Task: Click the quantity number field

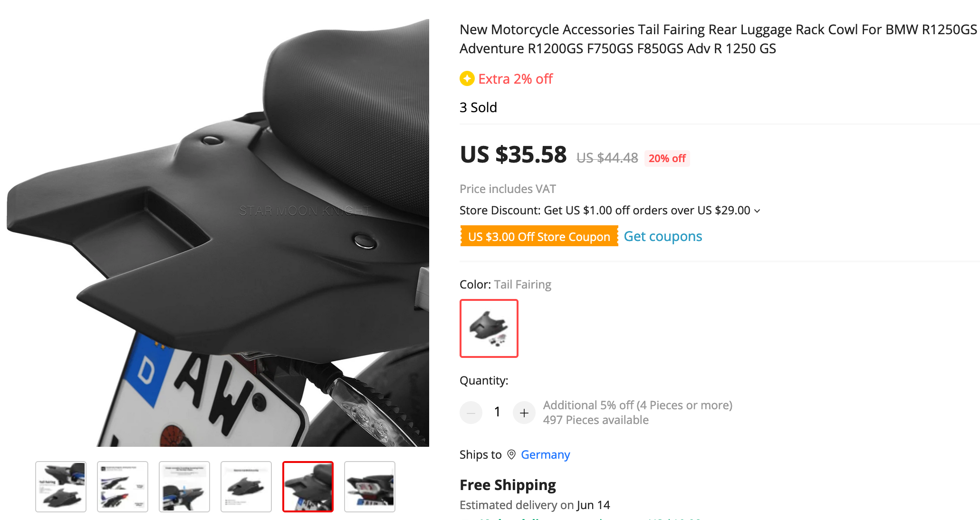Action: point(497,413)
